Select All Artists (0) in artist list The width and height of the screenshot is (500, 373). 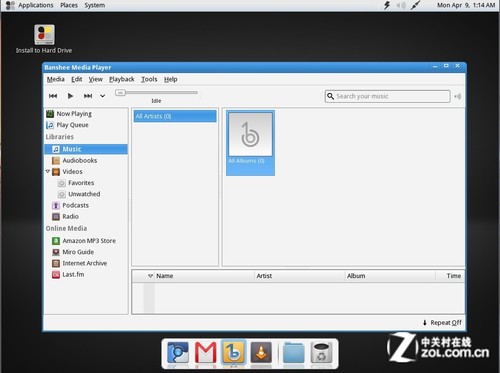pos(175,116)
